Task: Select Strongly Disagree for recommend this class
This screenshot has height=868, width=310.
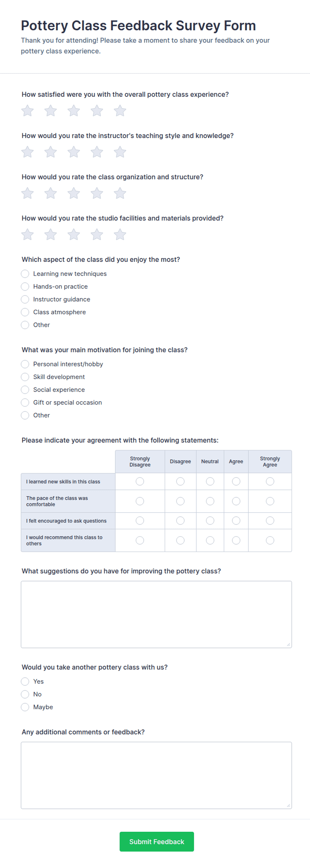Action: [140, 540]
